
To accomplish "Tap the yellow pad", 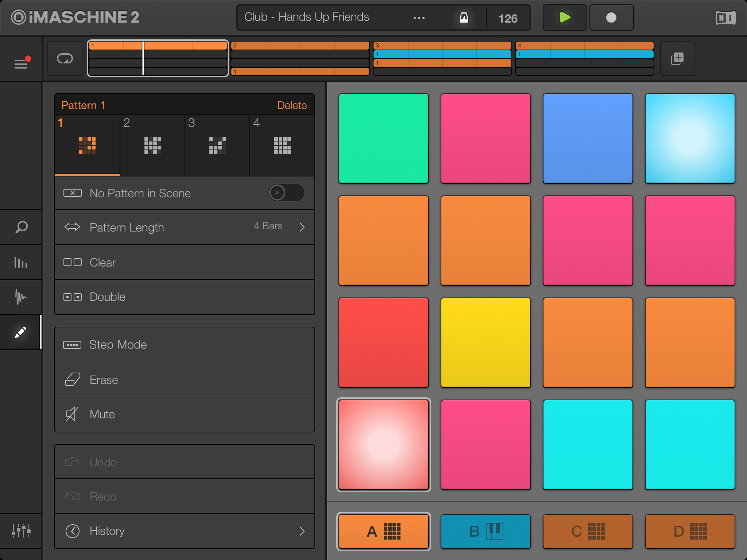I will point(486,343).
